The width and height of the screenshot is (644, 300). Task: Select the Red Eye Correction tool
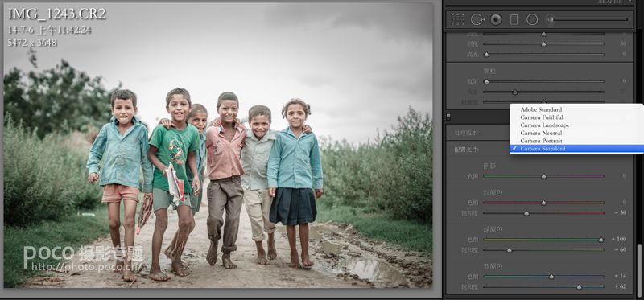pyautogui.click(x=496, y=19)
